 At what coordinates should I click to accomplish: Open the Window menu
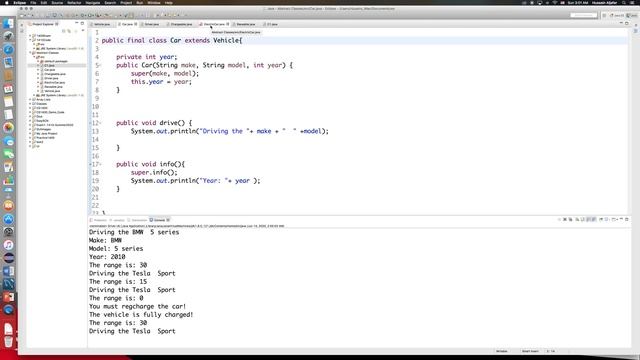click(x=153, y=2)
